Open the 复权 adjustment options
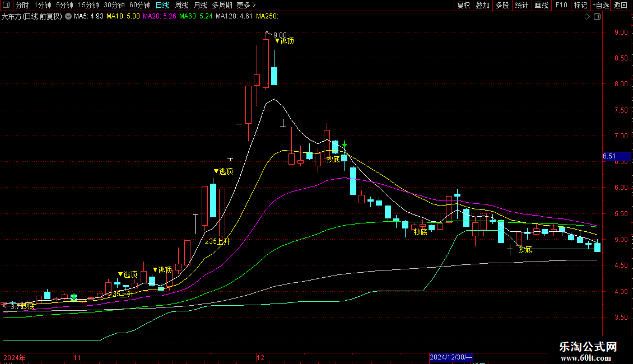 pos(463,6)
